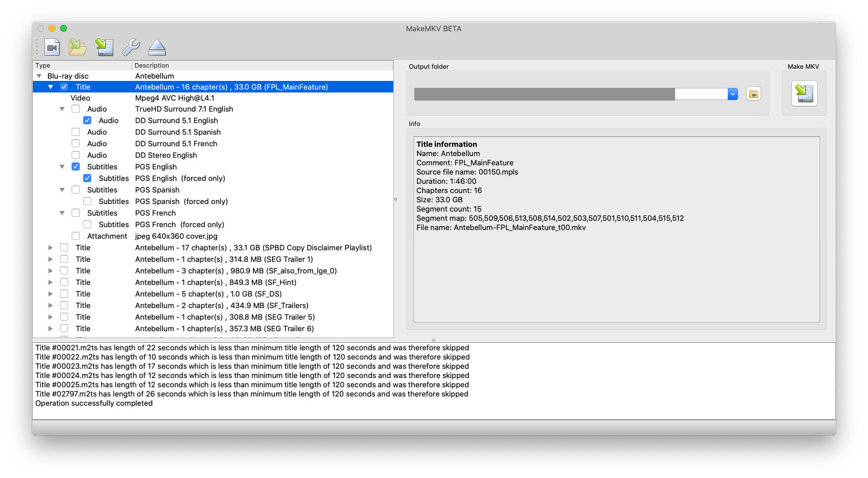Screen dimensions: 868x478
Task: Browse for output folder using the folder icon
Action: click(753, 94)
